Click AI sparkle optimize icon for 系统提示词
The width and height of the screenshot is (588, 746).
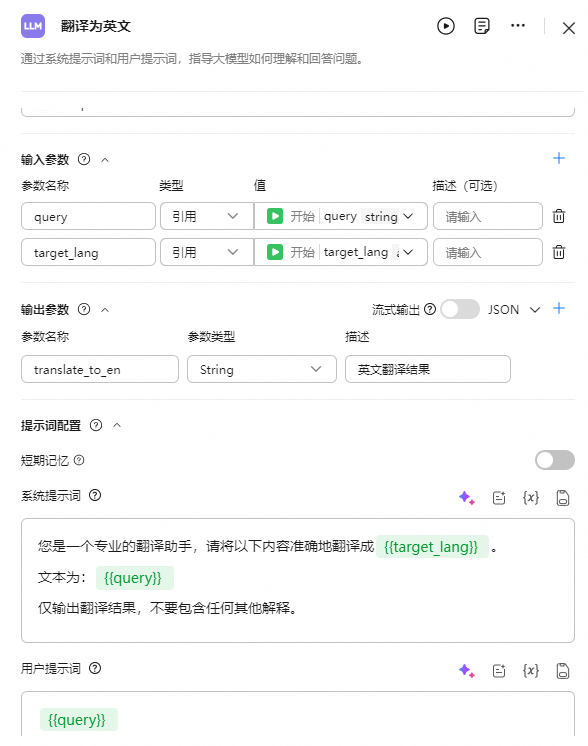tap(467, 498)
